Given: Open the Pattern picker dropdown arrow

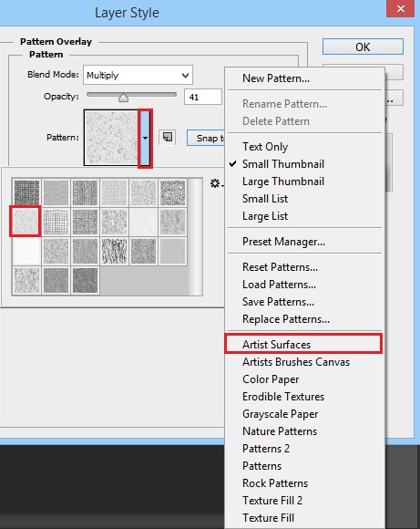Looking at the screenshot, I should point(145,138).
